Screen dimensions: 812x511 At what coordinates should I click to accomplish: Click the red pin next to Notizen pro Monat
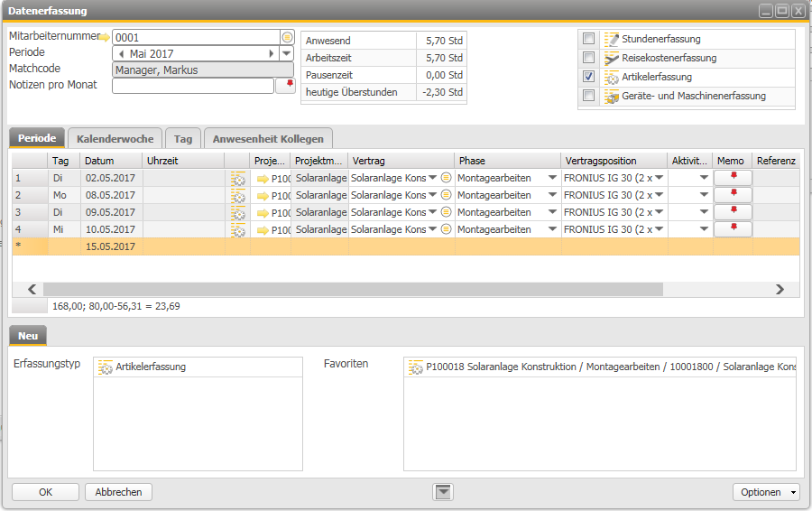[289, 84]
